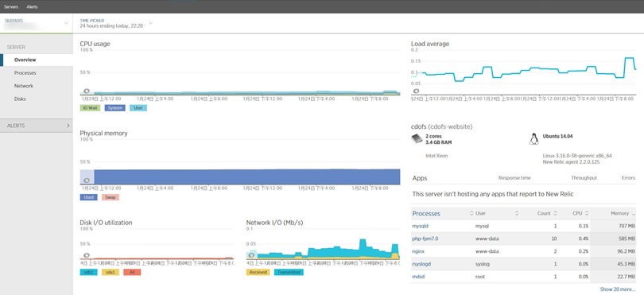Click the Load average line graph

pos(523,70)
